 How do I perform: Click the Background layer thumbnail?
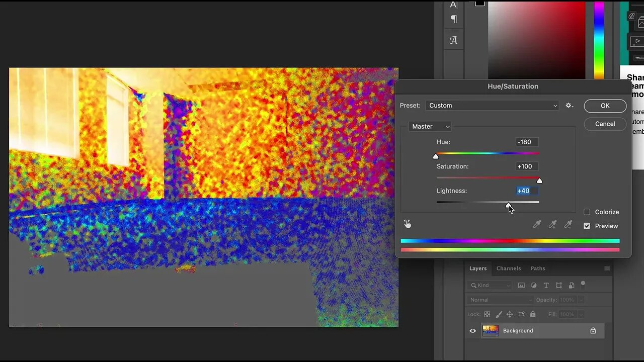coord(491,331)
